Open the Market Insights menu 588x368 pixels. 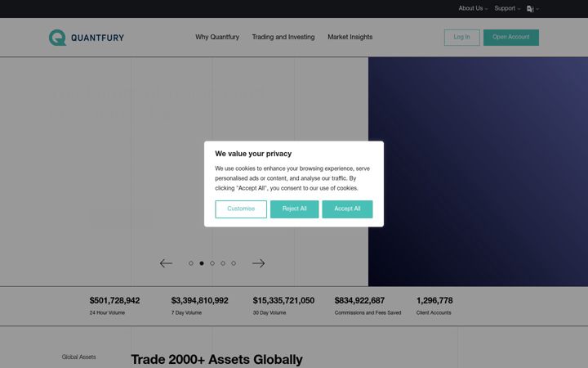(x=350, y=37)
